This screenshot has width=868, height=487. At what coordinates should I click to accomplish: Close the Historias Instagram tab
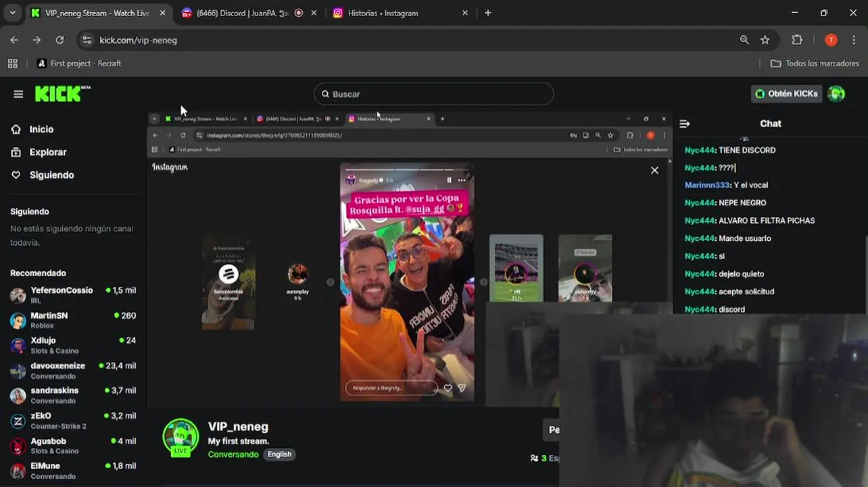(x=464, y=13)
